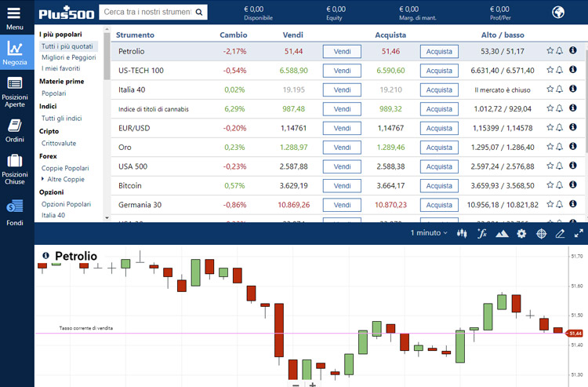This screenshot has width=588, height=387.
Task: Click category list scroll up arrow
Action: 107,29
